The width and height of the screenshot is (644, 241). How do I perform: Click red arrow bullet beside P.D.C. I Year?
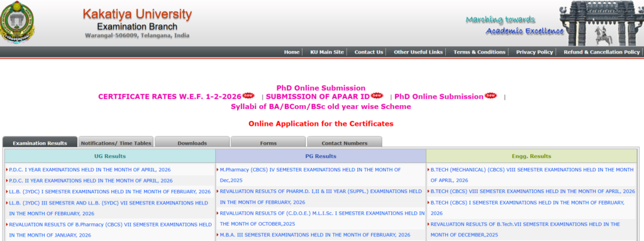[7, 169]
